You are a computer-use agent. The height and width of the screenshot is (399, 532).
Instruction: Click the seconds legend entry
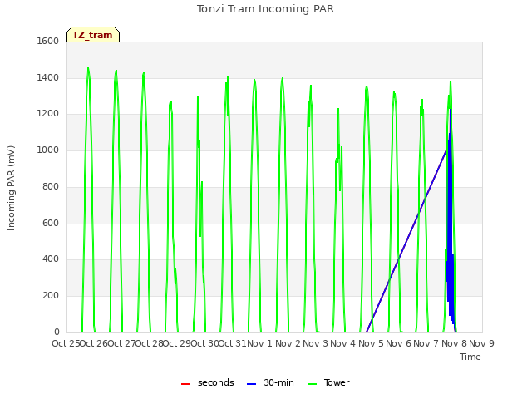[208, 382]
